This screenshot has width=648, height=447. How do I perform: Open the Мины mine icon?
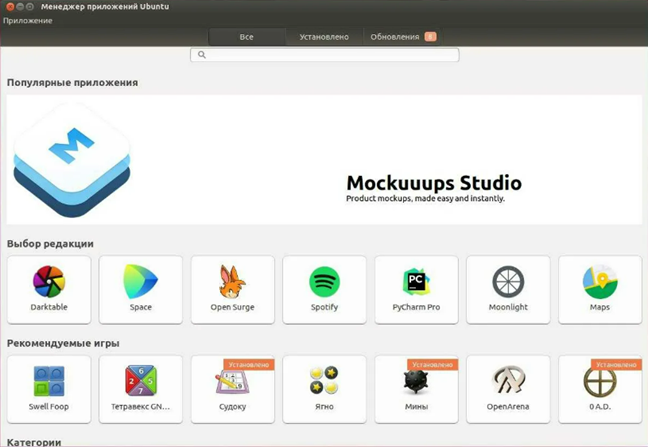tap(416, 382)
